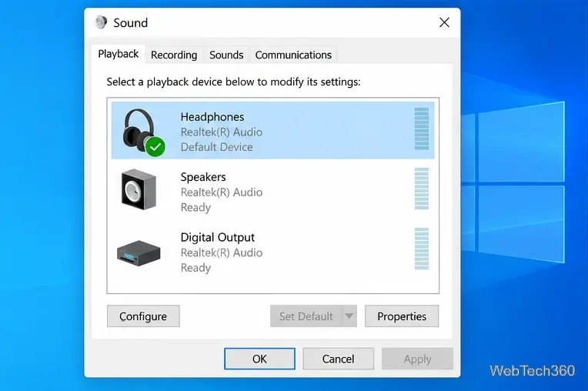The image size is (588, 391).
Task: Click the Cancel button
Action: coord(338,359)
